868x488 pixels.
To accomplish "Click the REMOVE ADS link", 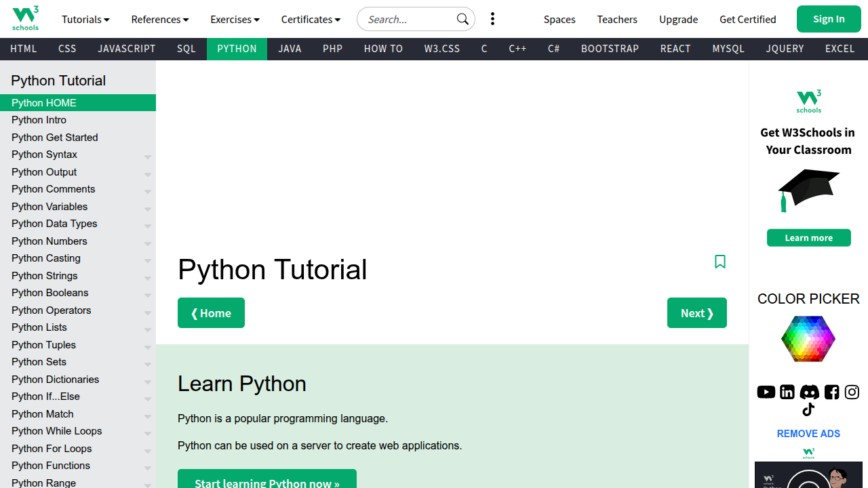I will [x=808, y=433].
